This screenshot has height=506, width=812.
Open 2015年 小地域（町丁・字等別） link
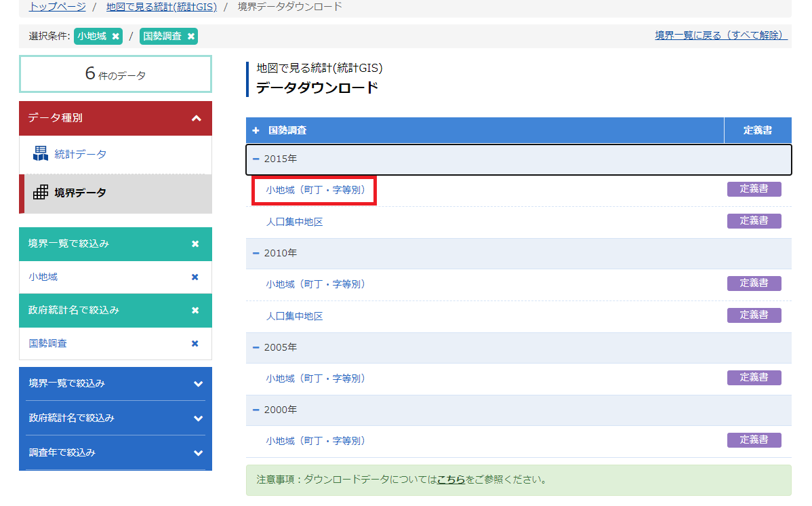[315, 191]
